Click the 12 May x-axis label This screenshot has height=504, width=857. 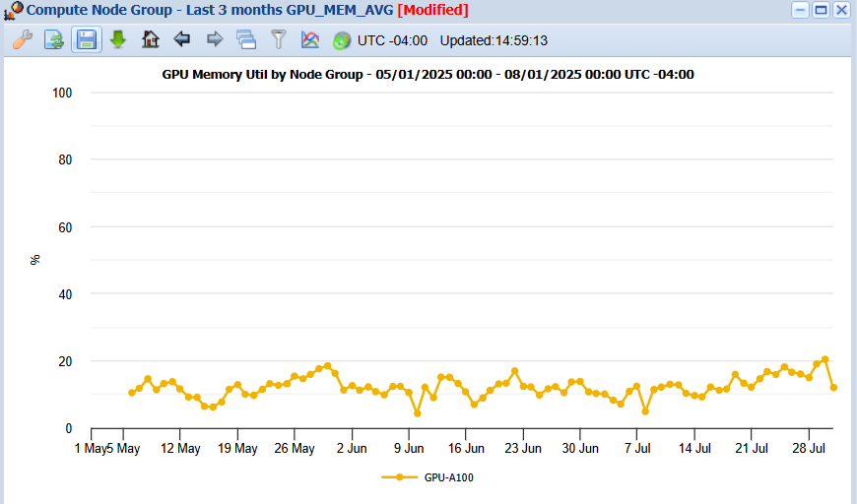point(180,448)
